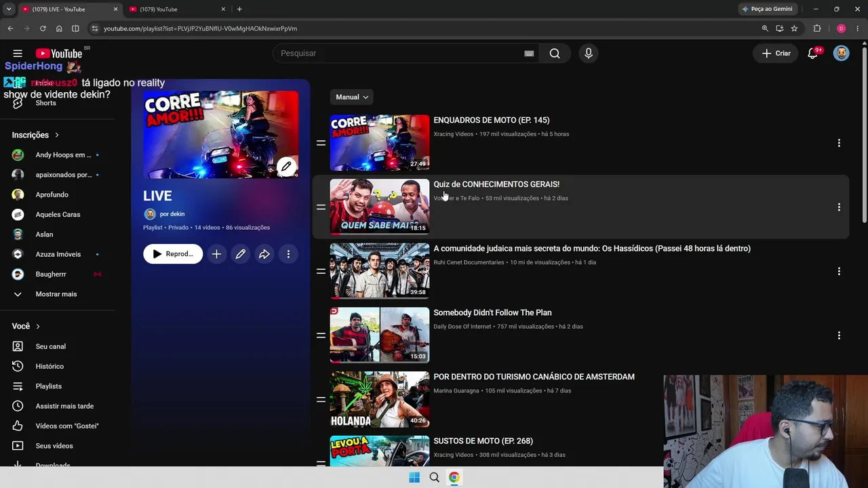Open the Chrome profile D avatar
Viewport: 868px width, 488px height.
pos(842,28)
